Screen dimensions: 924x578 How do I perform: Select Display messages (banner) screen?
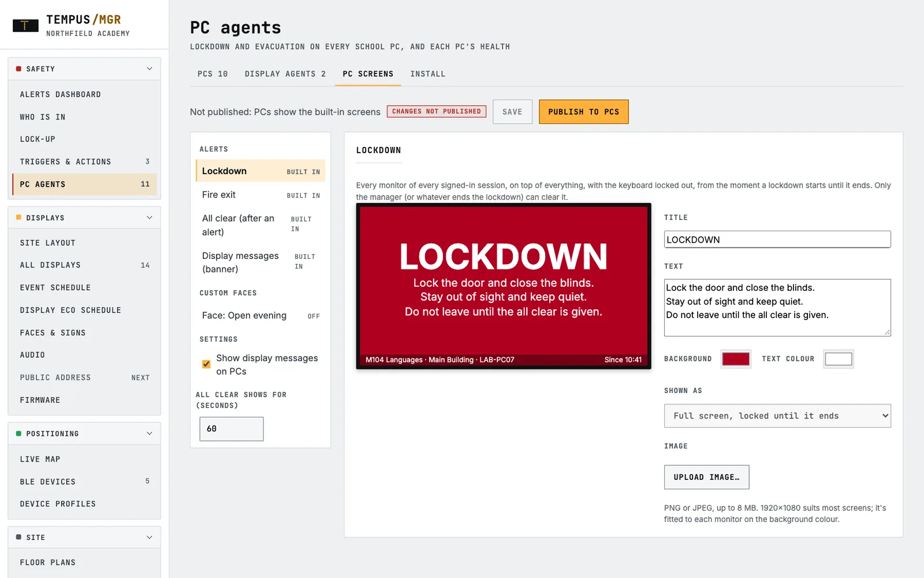[x=260, y=262]
